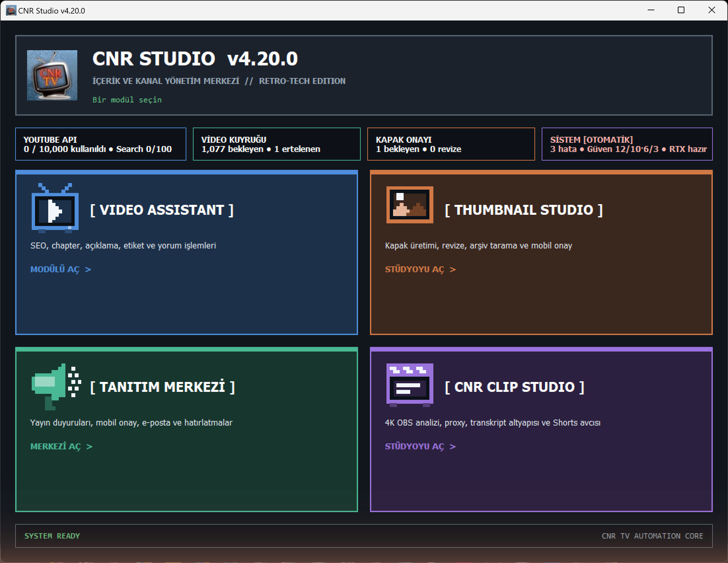Open the VİDEO KUYRUĞU status card
The image size is (728, 563).
(x=277, y=144)
